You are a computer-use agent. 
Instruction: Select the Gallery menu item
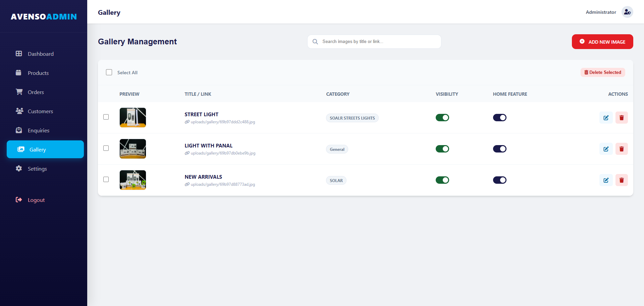[45, 149]
